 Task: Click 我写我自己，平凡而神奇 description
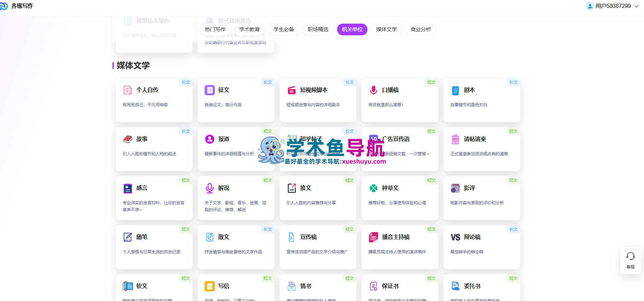(145, 105)
